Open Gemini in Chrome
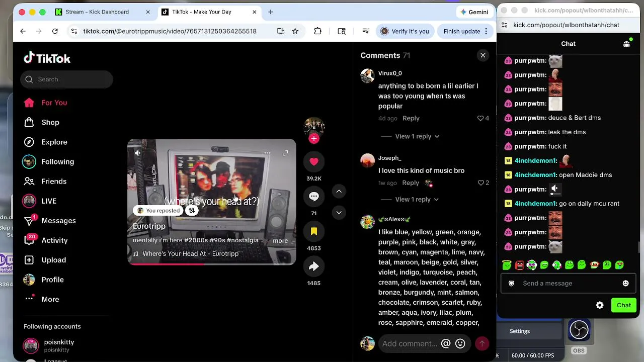Viewport: 644px width, 362px height. click(474, 12)
